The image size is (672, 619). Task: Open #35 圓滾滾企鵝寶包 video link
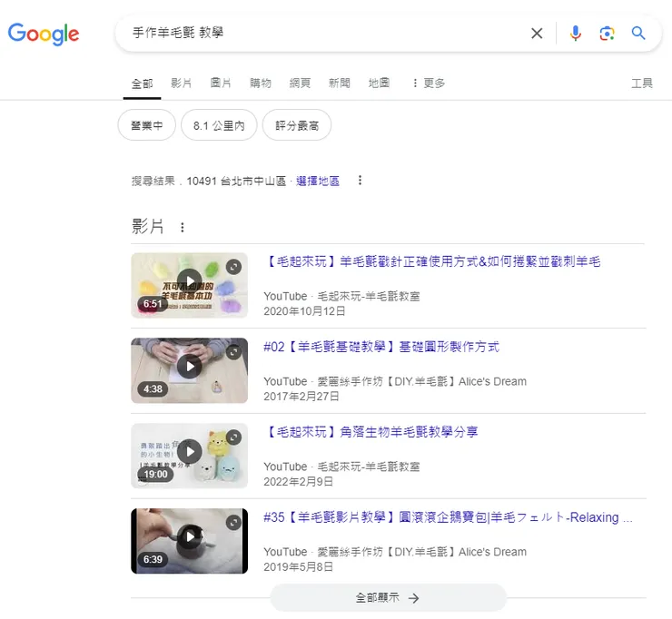tap(448, 517)
